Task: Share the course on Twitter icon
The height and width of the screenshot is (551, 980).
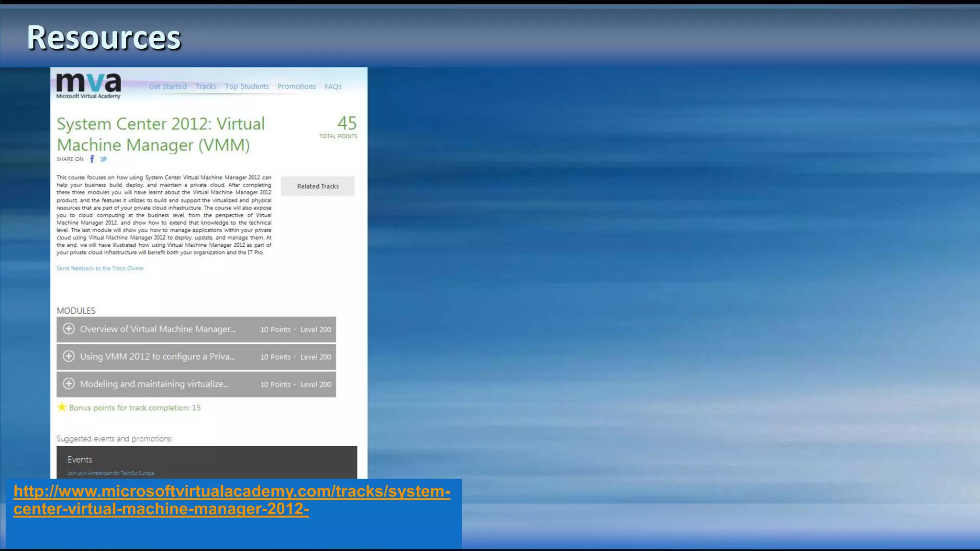Action: 103,159
